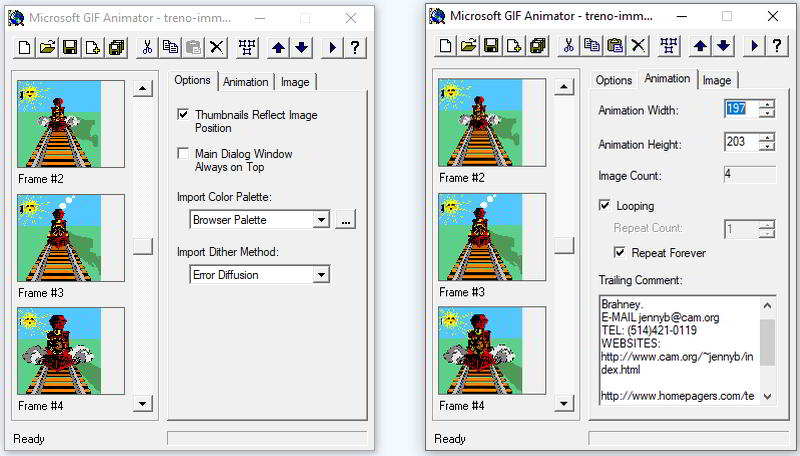Viewport: 800px width, 456px height.
Task: Click Trailing Comment scroll-up arrow
Action: [x=767, y=306]
